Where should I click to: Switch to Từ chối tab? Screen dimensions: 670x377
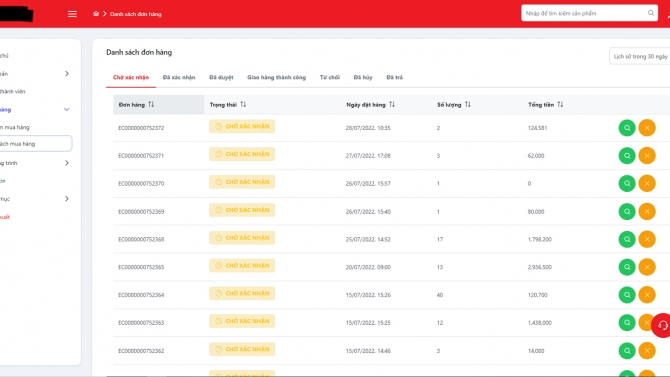[330, 77]
